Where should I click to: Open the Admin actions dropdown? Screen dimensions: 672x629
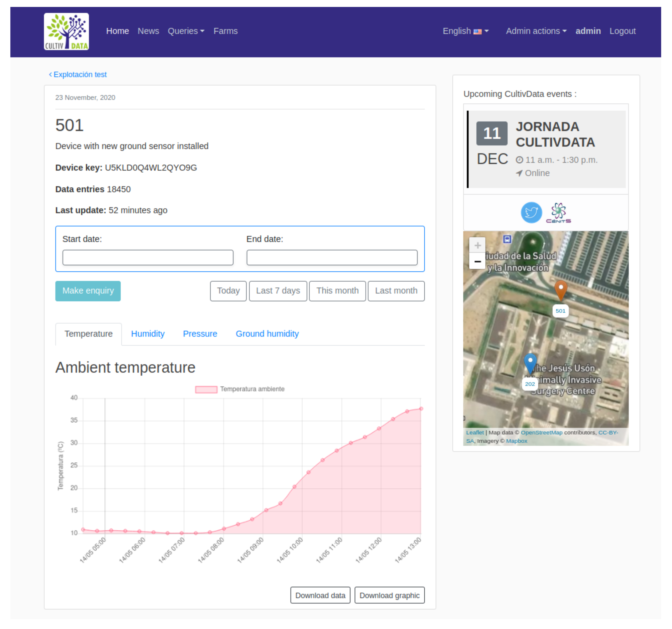tap(536, 31)
